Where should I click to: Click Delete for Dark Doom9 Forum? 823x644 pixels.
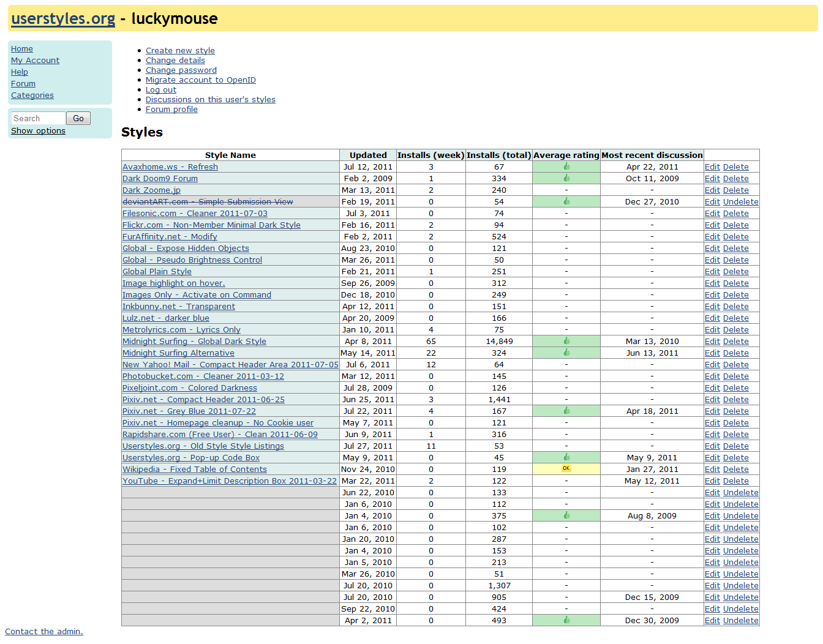pos(735,178)
